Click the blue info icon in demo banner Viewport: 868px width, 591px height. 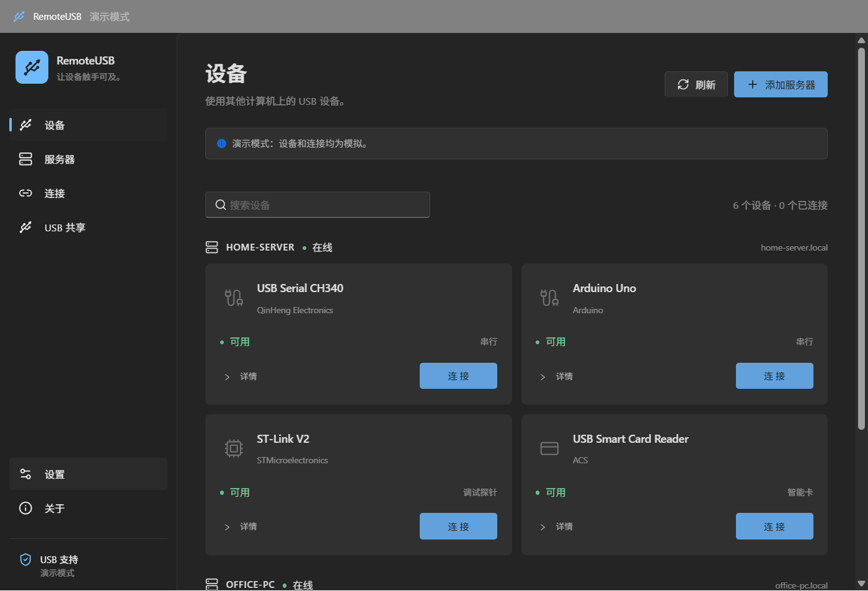pyautogui.click(x=221, y=143)
